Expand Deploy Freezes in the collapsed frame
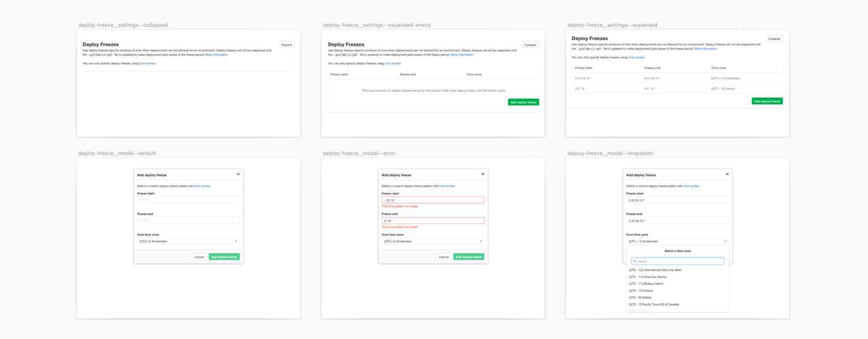 (286, 45)
